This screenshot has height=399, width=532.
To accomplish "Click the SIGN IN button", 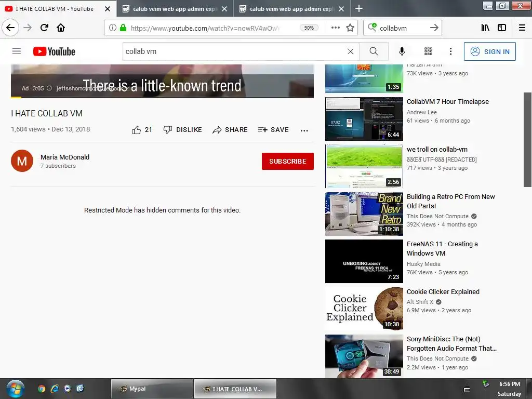I will [489, 51].
